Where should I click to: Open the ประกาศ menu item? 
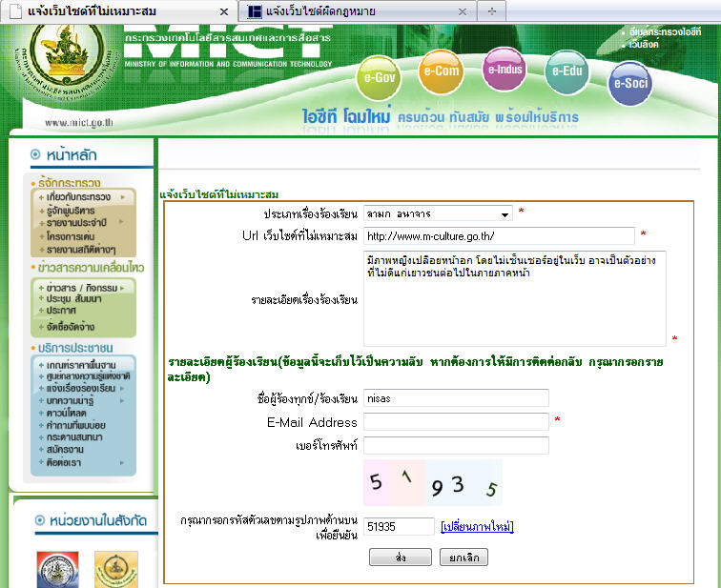(61, 311)
